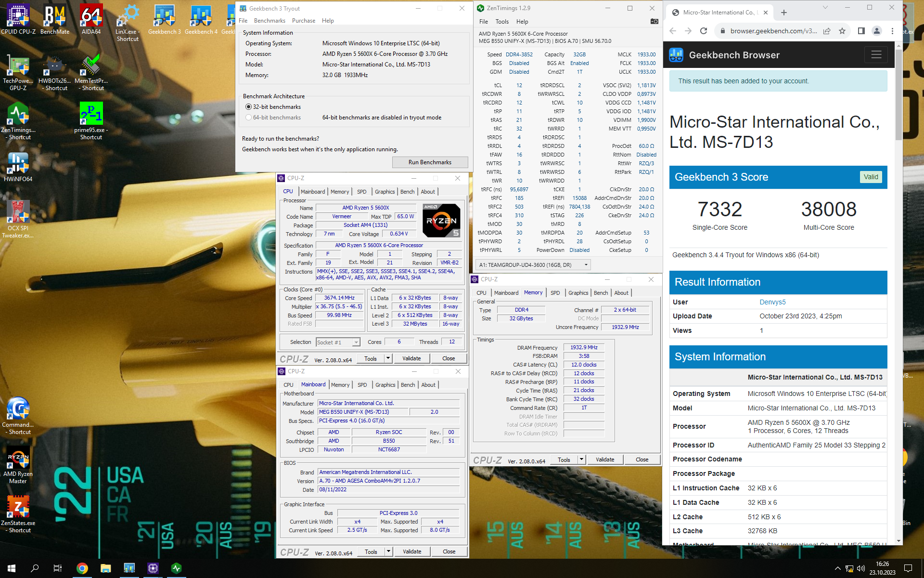
Task: Open ZenTimings memory module dropdown
Action: click(533, 265)
